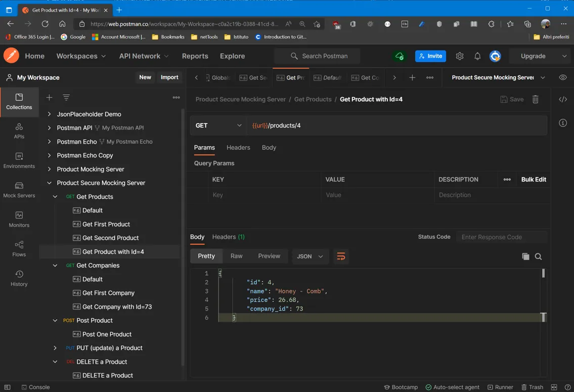Open Runner from the status bar

(x=500, y=387)
